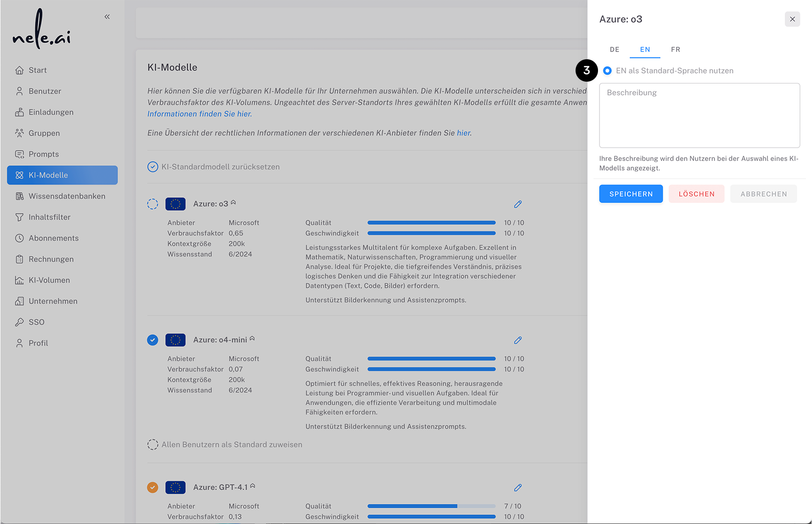Screen dimensions: 812x524
Task: Edit the Azure: o4-mini model description
Action: [518, 340]
